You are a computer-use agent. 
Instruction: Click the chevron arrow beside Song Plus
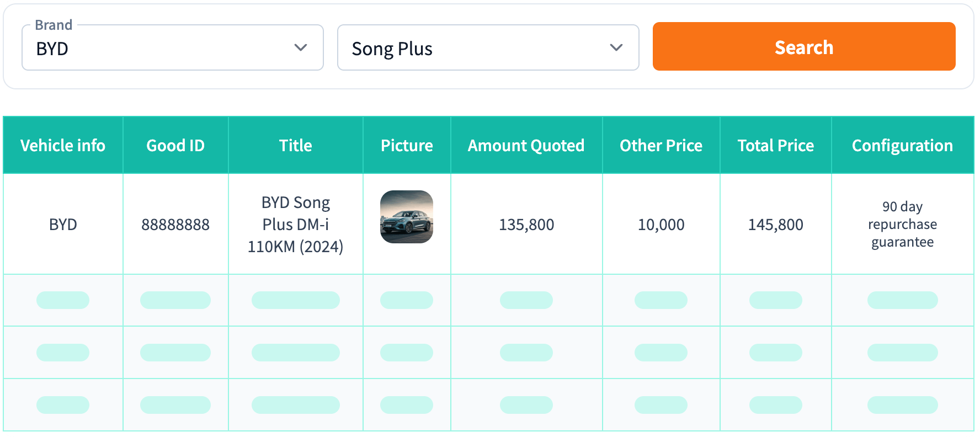[x=616, y=48]
